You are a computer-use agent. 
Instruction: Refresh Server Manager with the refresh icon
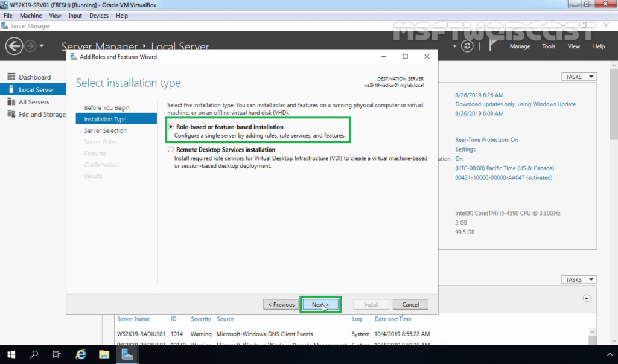point(467,46)
